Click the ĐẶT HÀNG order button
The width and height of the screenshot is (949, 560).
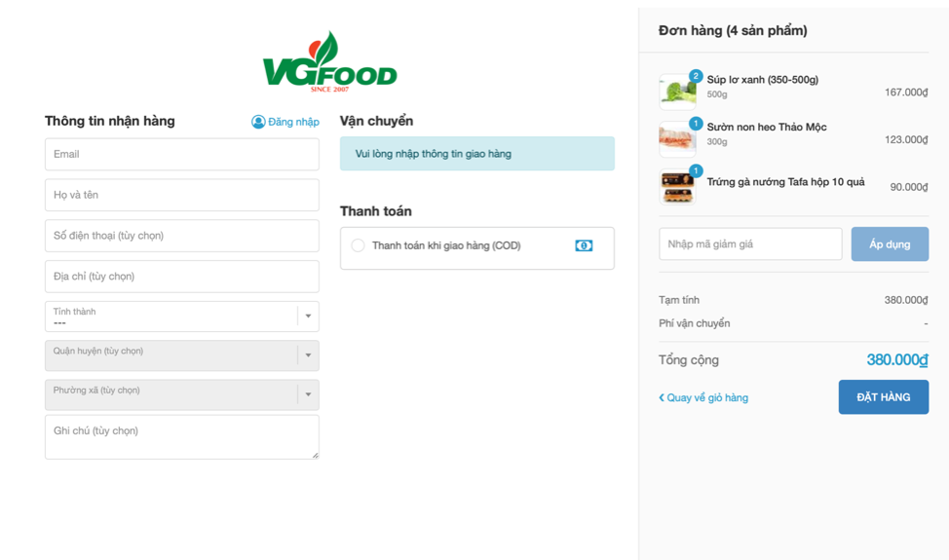click(883, 396)
